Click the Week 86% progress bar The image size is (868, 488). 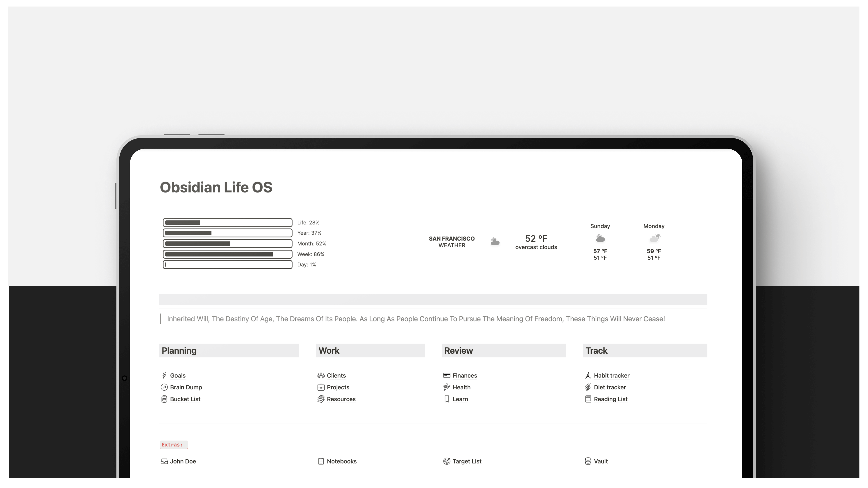click(x=227, y=254)
